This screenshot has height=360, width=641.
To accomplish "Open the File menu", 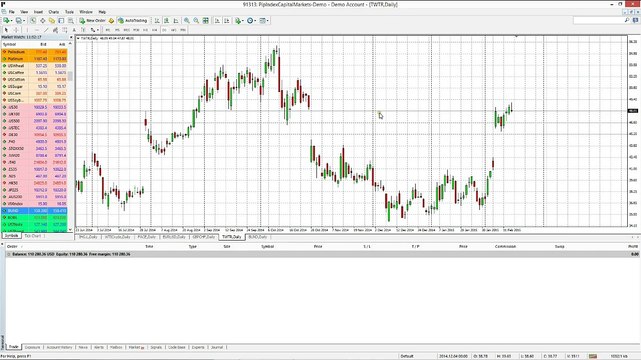I will pyautogui.click(x=11, y=12).
